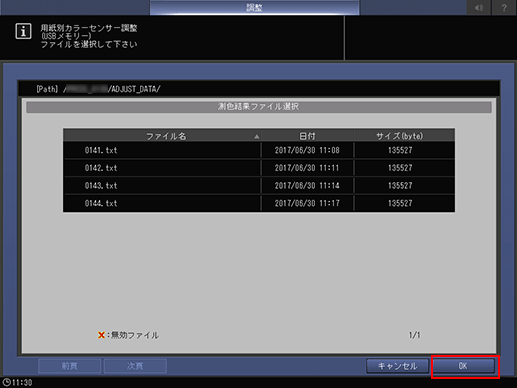Click the information icon beside the message

[23, 31]
